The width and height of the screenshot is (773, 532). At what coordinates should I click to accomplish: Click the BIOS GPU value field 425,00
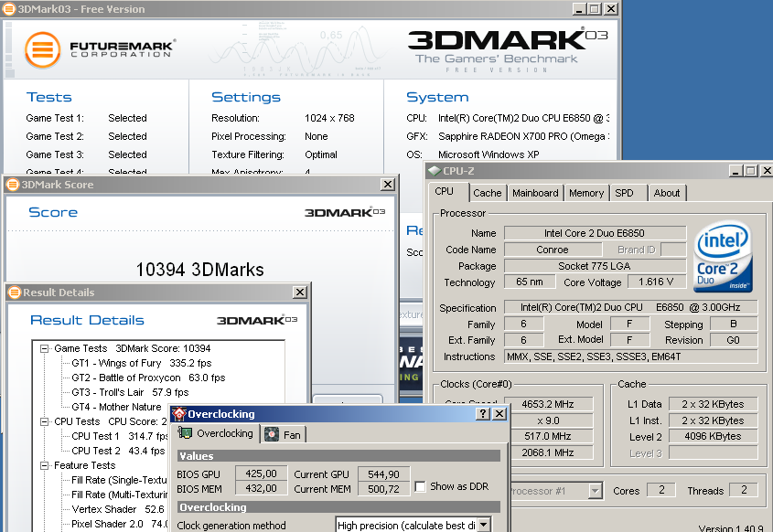click(261, 473)
